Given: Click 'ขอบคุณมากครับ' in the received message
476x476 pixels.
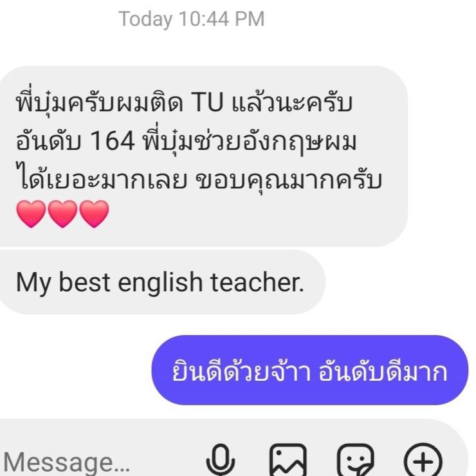Looking at the screenshot, I should click(x=288, y=180).
